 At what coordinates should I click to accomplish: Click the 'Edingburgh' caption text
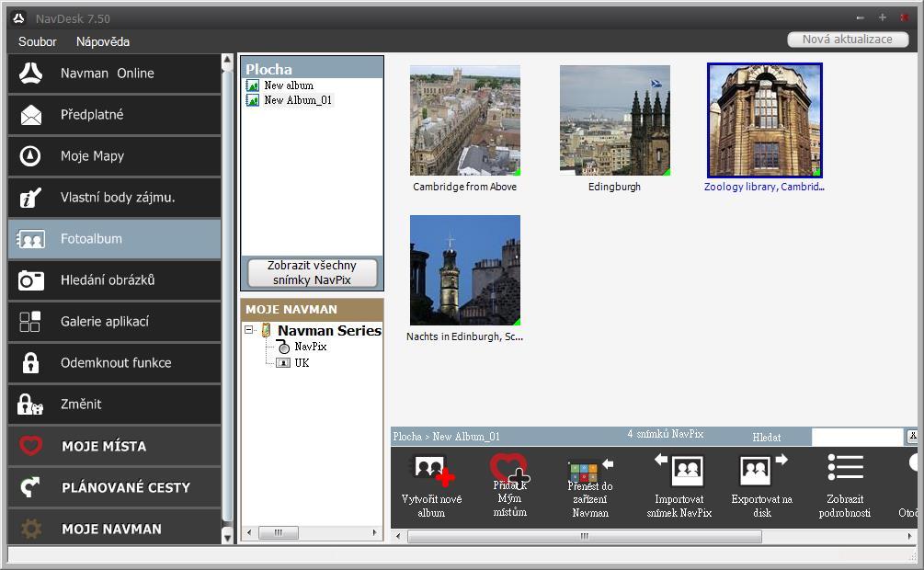coord(615,187)
